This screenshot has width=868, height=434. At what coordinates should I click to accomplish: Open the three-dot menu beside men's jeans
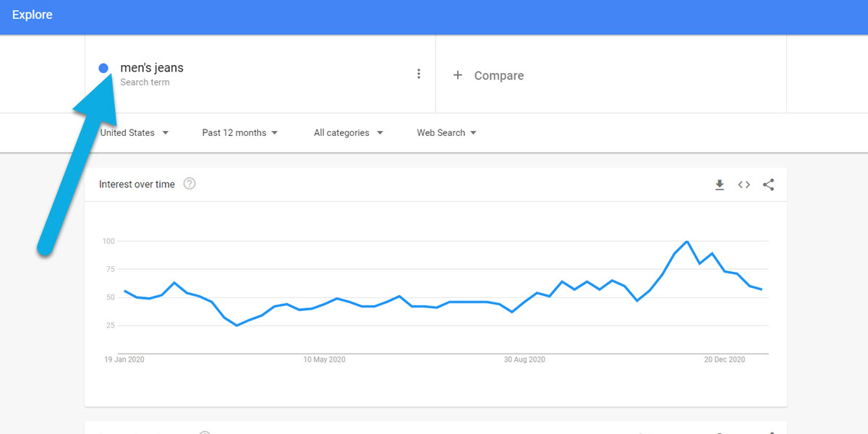pyautogui.click(x=419, y=73)
